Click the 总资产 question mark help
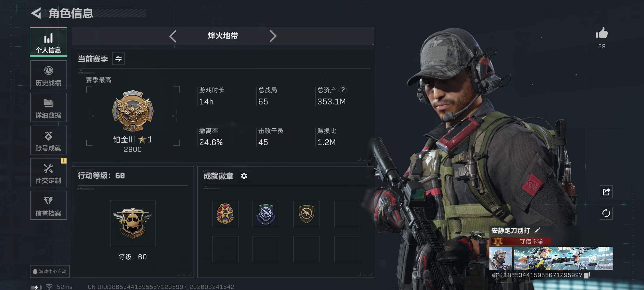The height and width of the screenshot is (290, 644). click(343, 90)
